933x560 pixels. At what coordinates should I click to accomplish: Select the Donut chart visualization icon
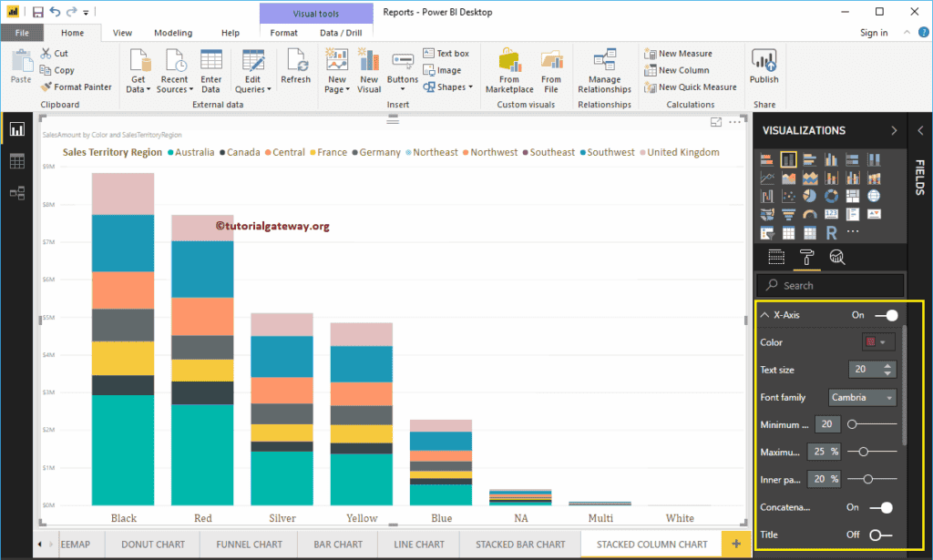[x=831, y=196]
